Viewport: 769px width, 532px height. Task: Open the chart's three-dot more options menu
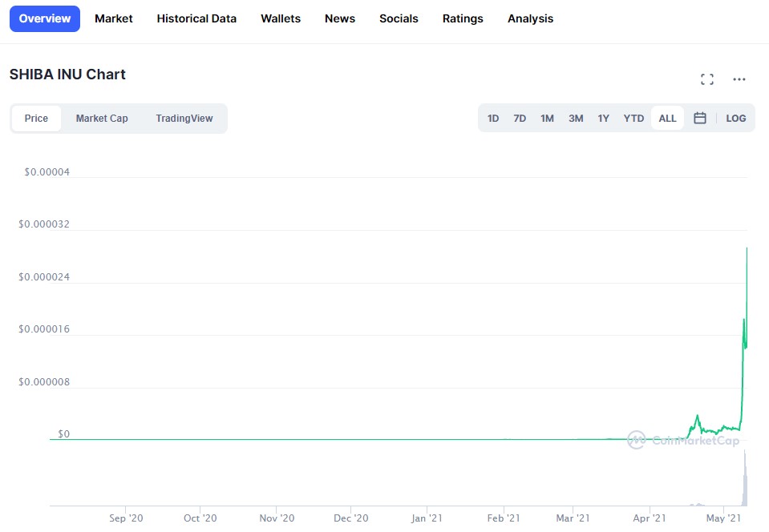(739, 79)
